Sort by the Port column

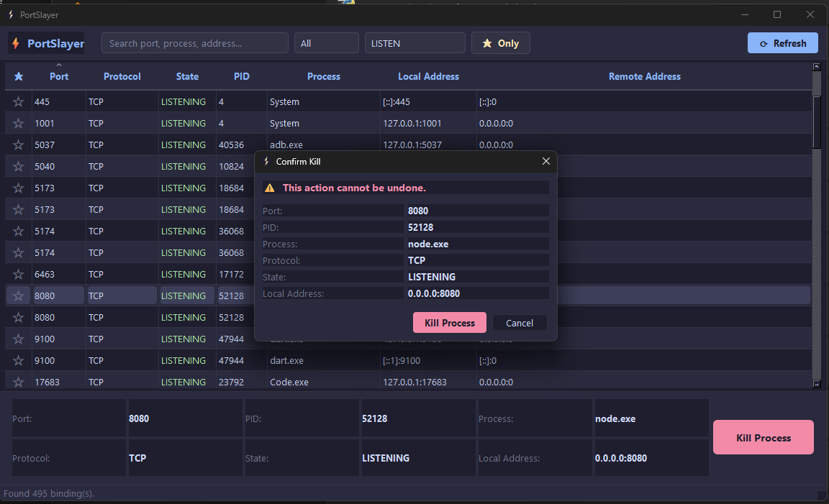(59, 77)
